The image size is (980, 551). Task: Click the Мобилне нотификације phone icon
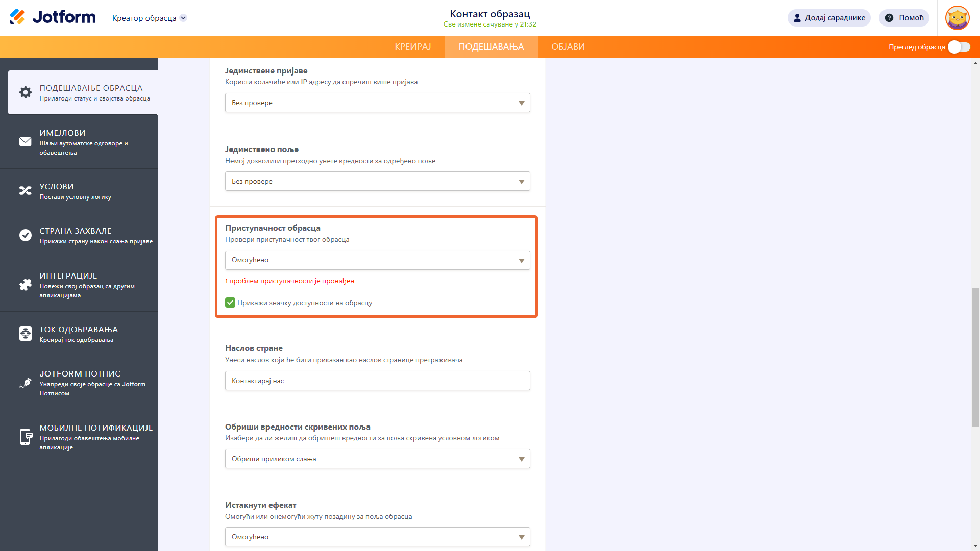[26, 437]
